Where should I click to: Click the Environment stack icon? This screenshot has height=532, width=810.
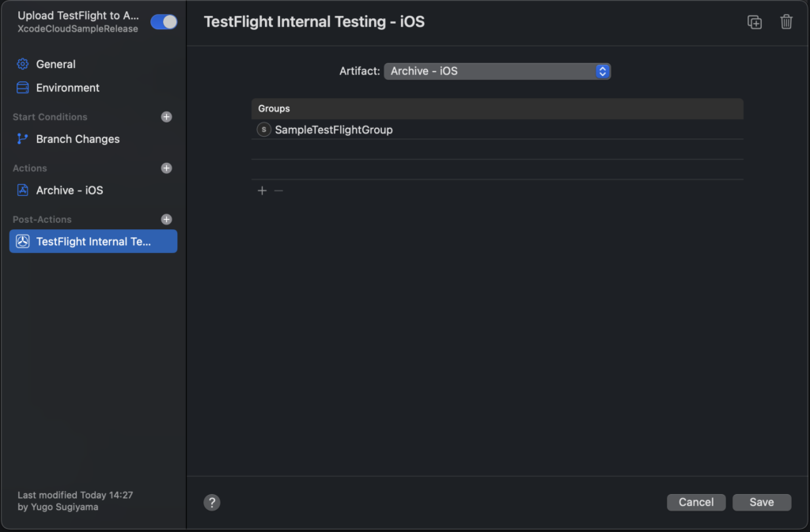pyautogui.click(x=23, y=88)
